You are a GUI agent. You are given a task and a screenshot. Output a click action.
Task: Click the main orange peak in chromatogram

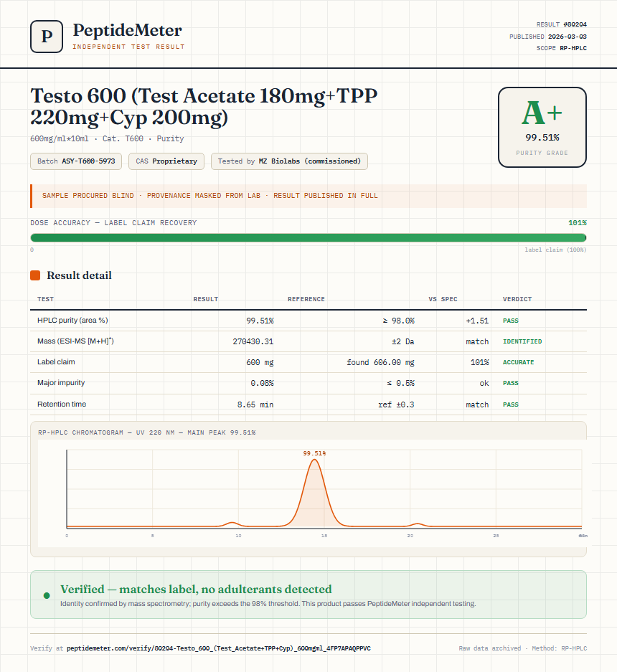(315, 493)
